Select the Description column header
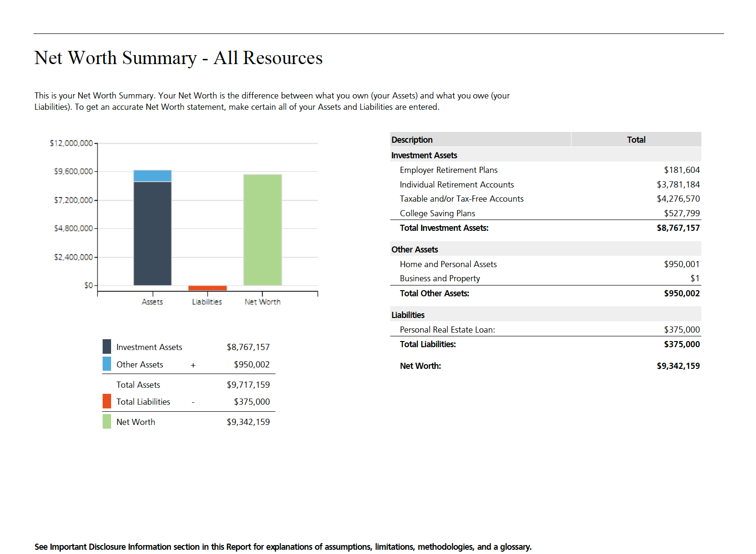 (412, 140)
